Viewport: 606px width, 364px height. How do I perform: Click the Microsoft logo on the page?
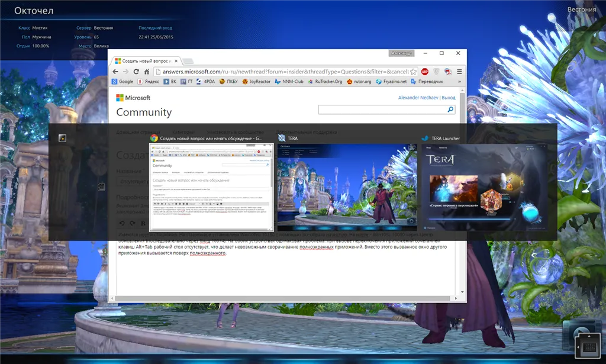[x=133, y=98]
